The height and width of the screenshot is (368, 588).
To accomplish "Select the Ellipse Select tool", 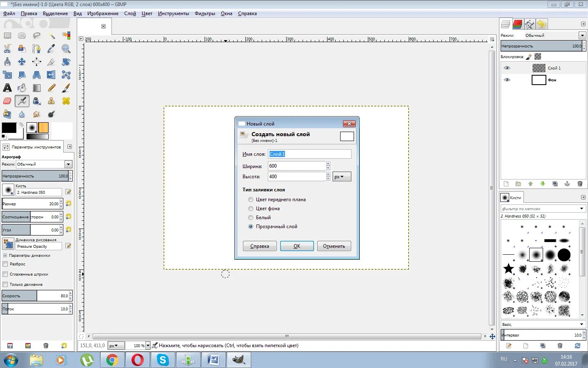I will [22, 36].
